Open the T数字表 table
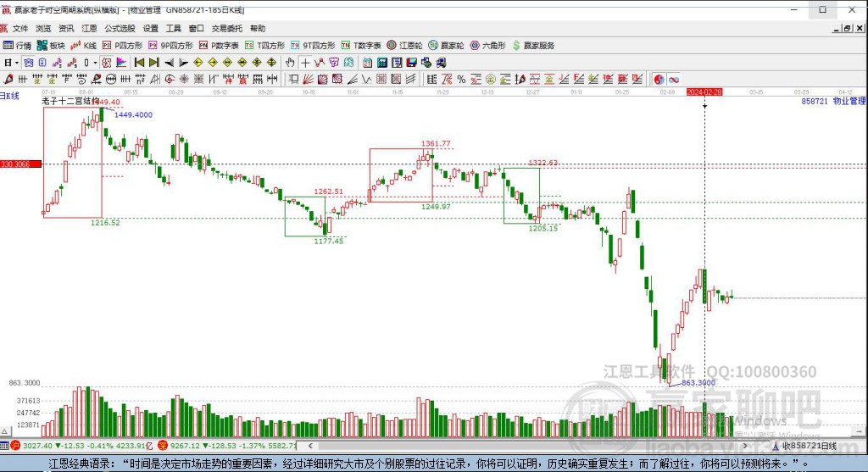This screenshot has width=868, height=472. pos(361,46)
